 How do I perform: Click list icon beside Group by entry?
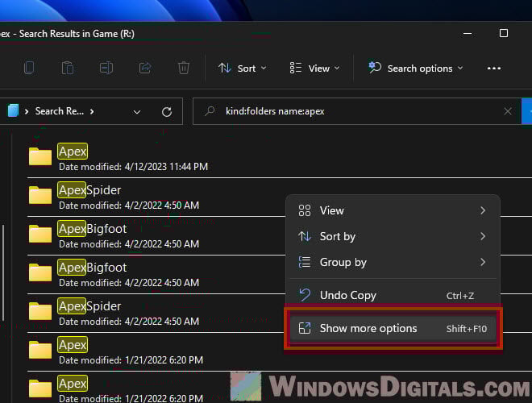[305, 262]
